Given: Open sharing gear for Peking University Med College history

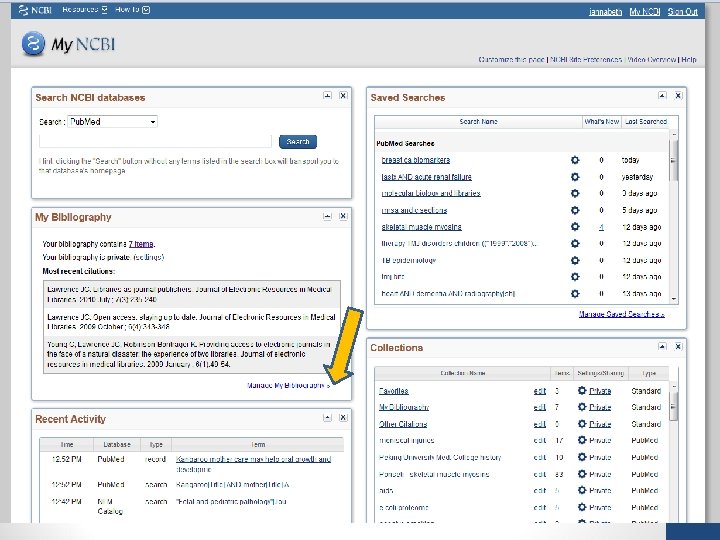Looking at the screenshot, I should (x=582, y=457).
